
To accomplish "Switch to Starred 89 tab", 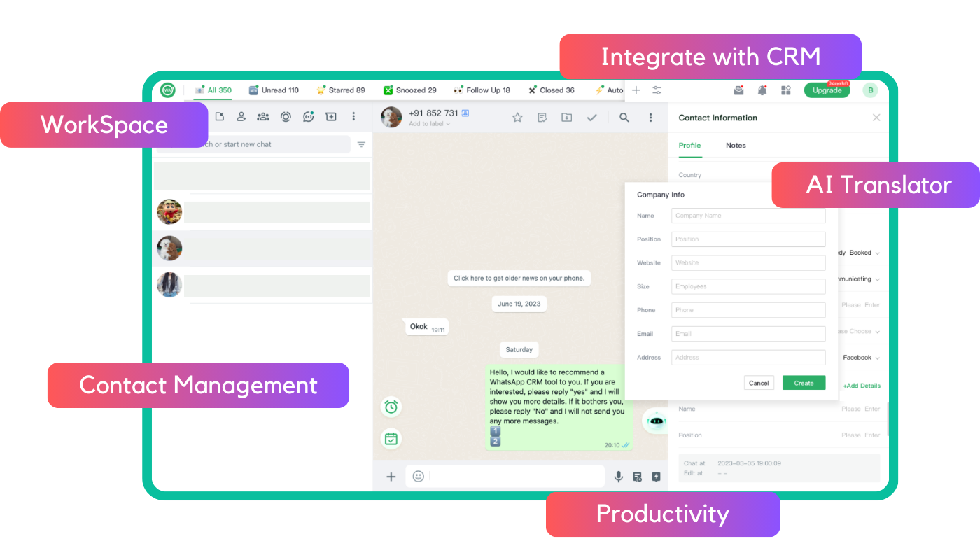I will 341,90.
